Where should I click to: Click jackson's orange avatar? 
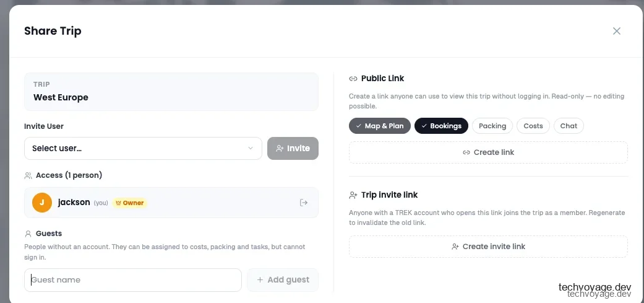coord(42,203)
